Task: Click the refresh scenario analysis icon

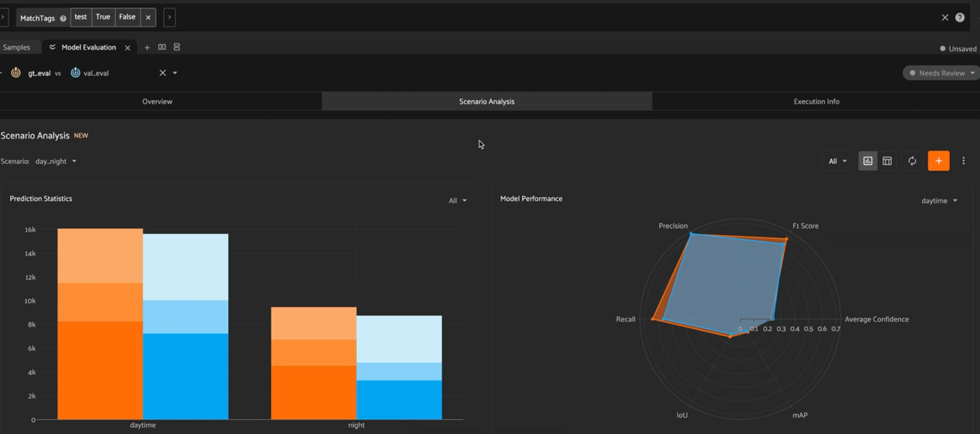Action: (912, 161)
